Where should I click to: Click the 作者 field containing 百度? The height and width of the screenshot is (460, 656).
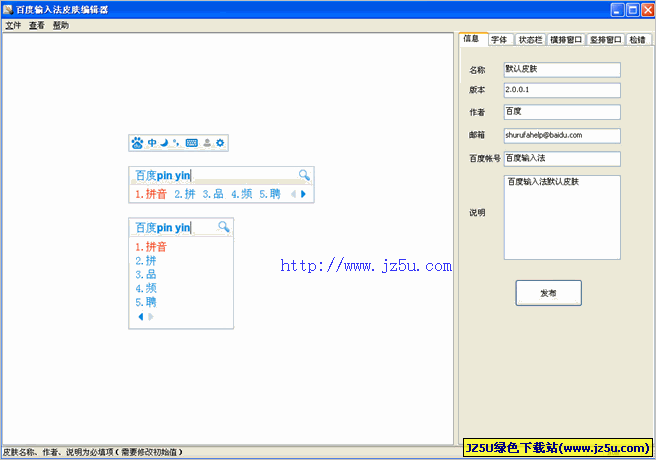coord(562,112)
